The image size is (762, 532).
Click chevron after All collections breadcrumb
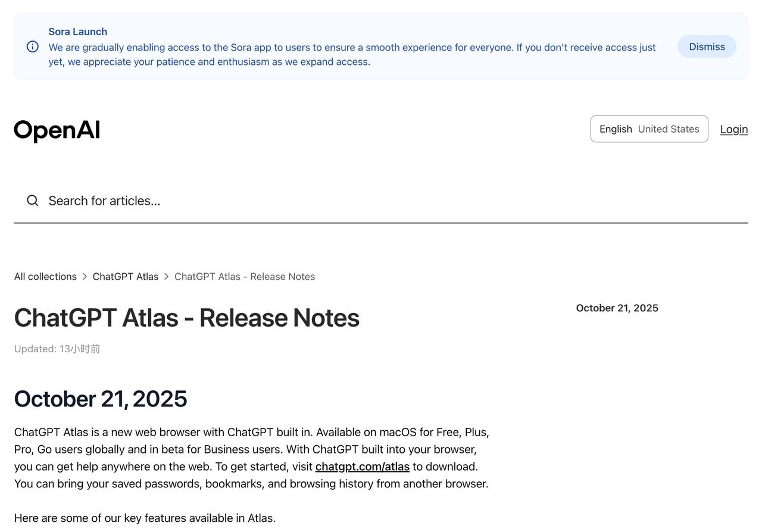[85, 277]
